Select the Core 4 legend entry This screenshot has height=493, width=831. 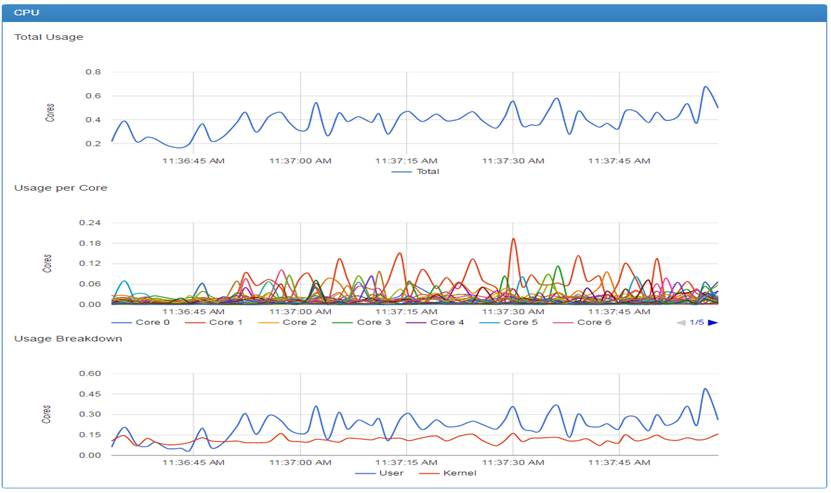(x=435, y=322)
